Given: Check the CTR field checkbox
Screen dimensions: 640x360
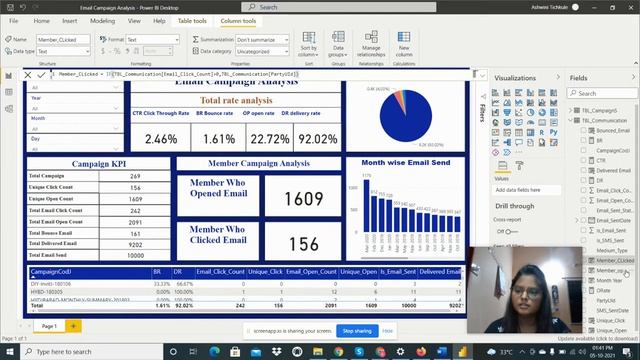Looking at the screenshot, I should click(584, 160).
